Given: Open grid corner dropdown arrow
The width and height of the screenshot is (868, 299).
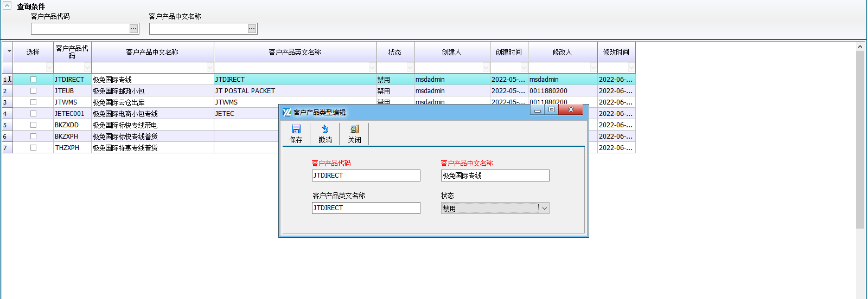Looking at the screenshot, I should (x=9, y=52).
